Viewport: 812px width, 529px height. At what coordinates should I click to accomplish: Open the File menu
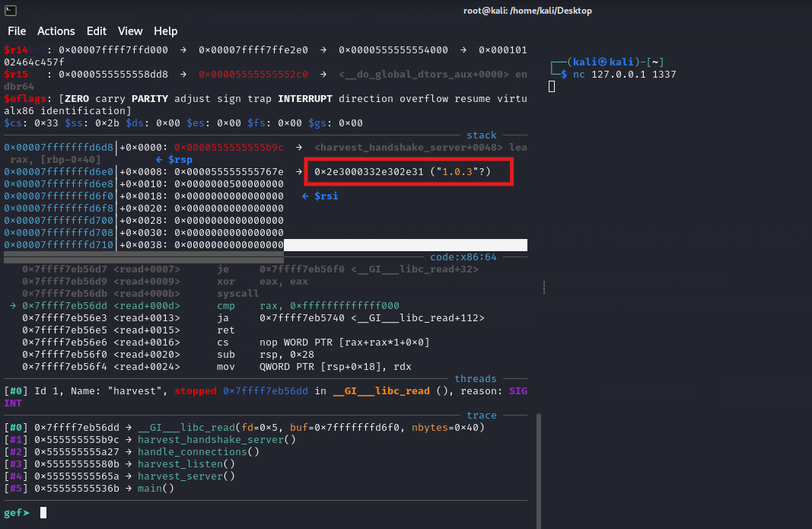(17, 31)
